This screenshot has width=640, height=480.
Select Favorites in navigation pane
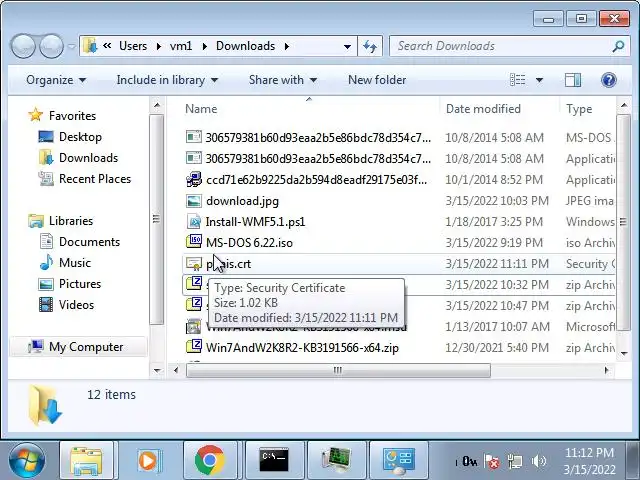pyautogui.click(x=72, y=116)
